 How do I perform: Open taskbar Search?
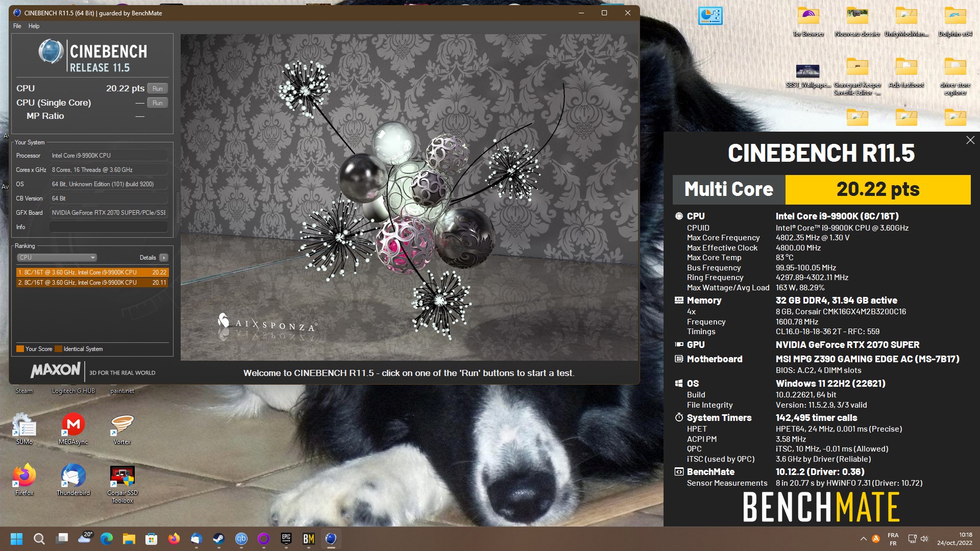39,539
